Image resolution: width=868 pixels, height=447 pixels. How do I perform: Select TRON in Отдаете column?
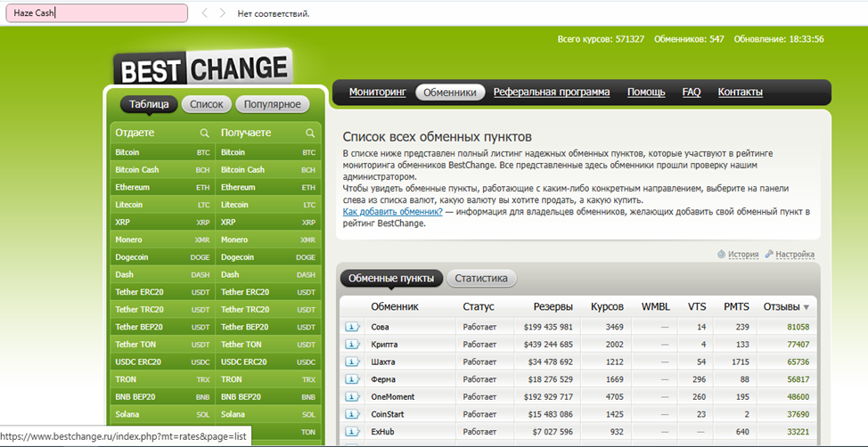pyautogui.click(x=163, y=379)
